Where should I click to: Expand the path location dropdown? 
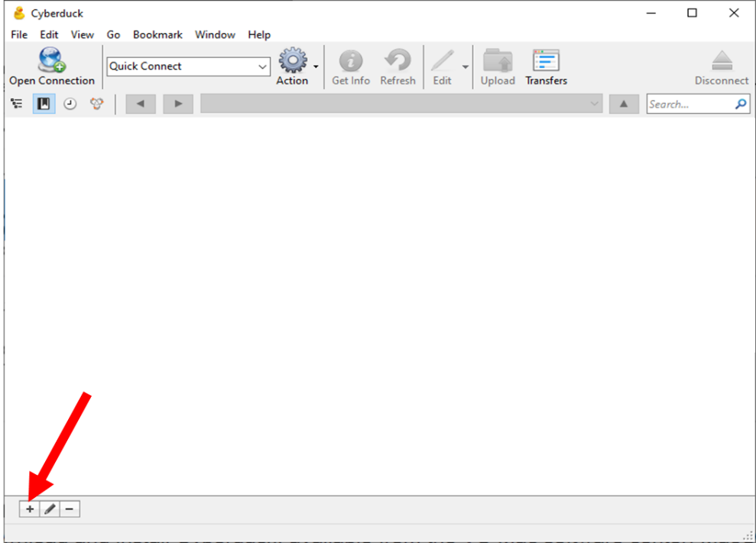pyautogui.click(x=595, y=104)
